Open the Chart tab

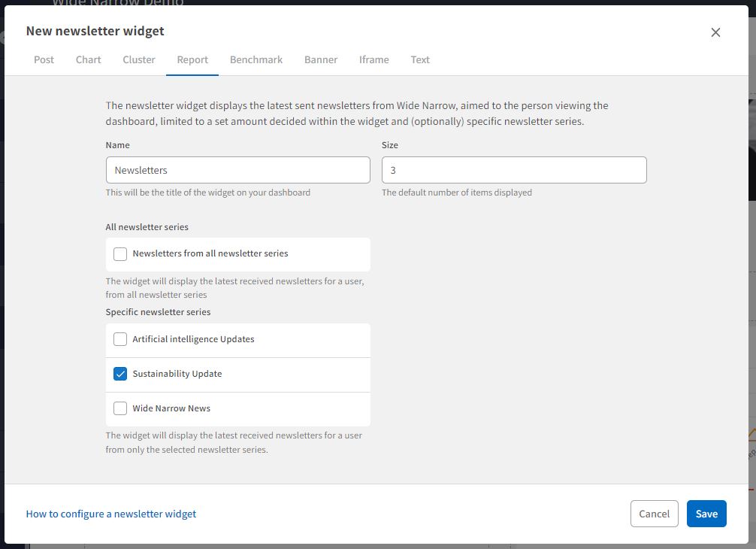pyautogui.click(x=88, y=59)
